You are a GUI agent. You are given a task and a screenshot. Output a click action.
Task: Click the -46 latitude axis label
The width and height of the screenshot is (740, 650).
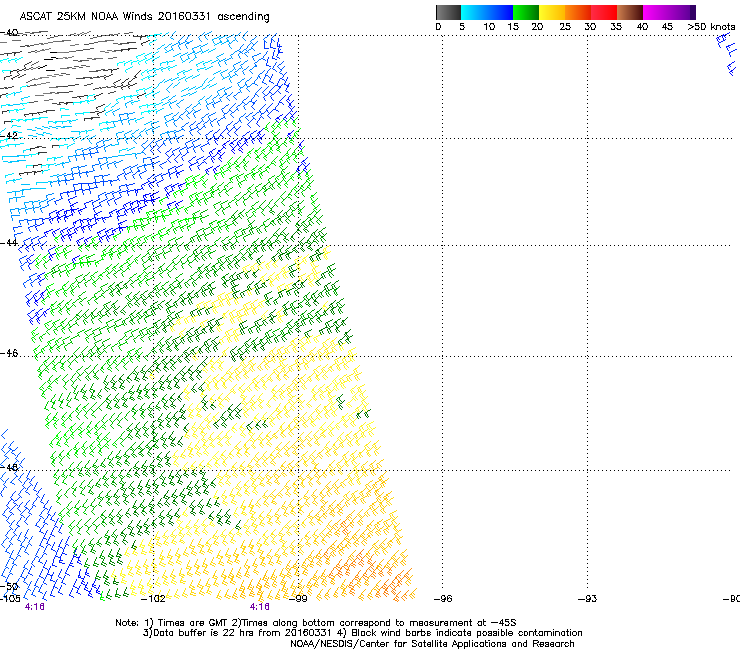tap(9, 353)
